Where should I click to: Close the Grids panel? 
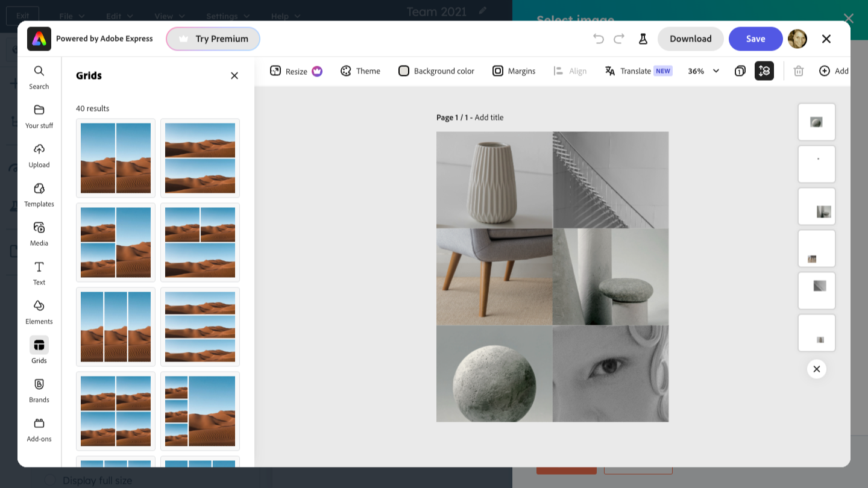click(234, 75)
